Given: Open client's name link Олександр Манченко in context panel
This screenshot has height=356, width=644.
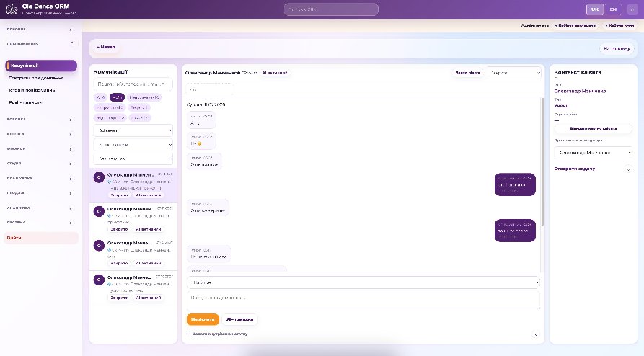Looking at the screenshot, I should [580, 91].
